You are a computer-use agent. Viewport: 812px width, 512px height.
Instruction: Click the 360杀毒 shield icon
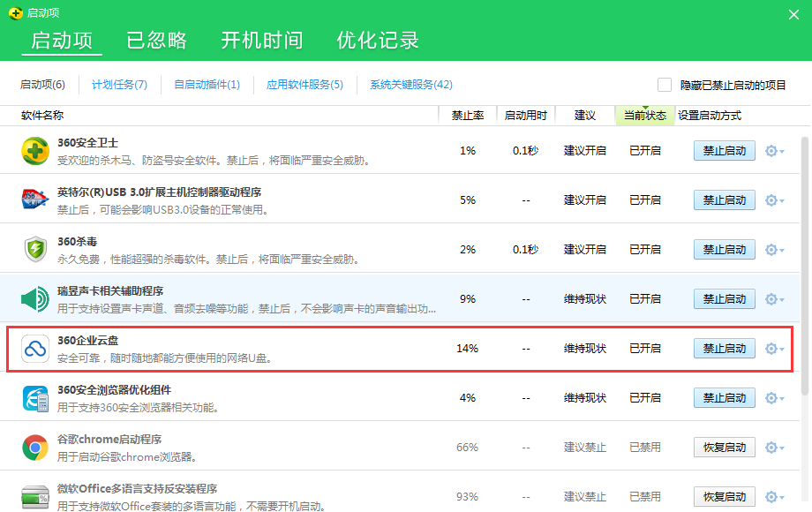pos(34,249)
